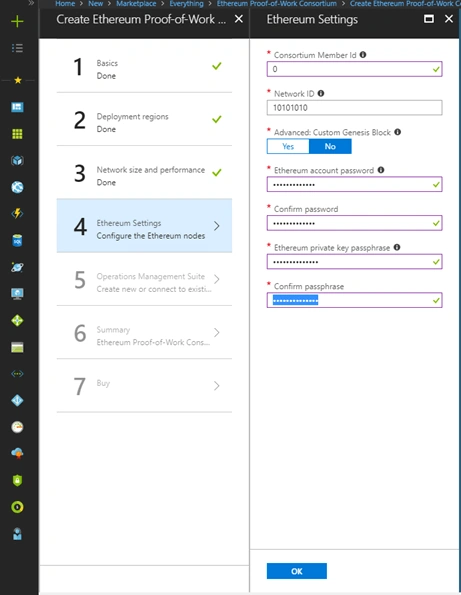Select step 2 Deployment regions
This screenshot has width=461, height=595.
[x=144, y=119]
